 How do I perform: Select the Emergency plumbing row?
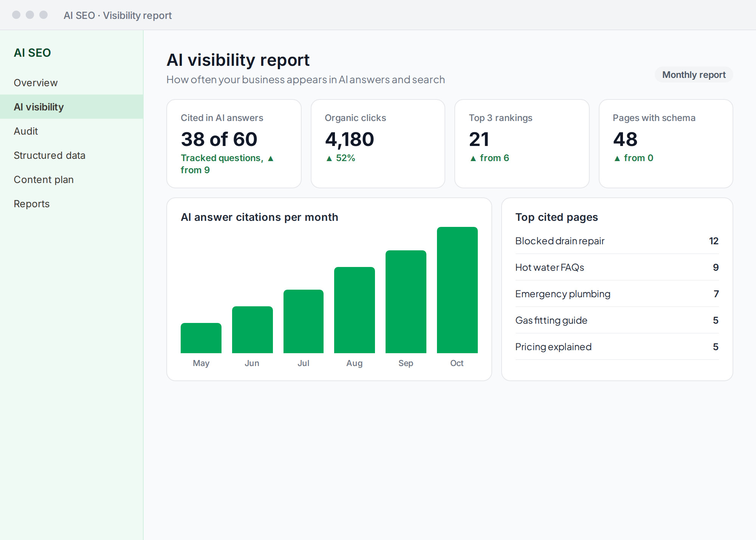pos(617,294)
